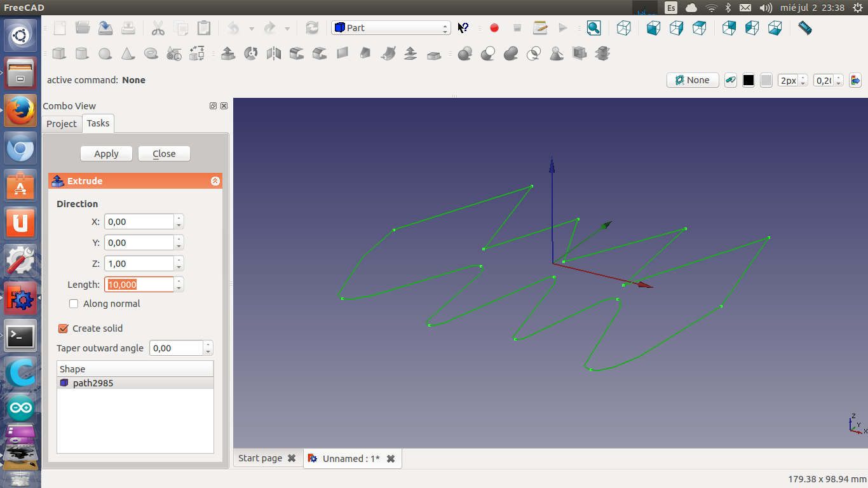Click the save document icon
868x488 pixels.
[x=105, y=28]
